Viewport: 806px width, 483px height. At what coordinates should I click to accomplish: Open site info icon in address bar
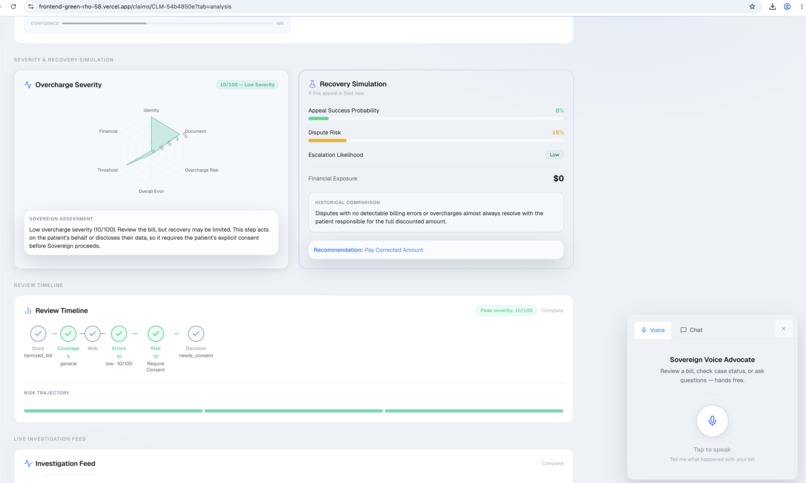point(31,7)
